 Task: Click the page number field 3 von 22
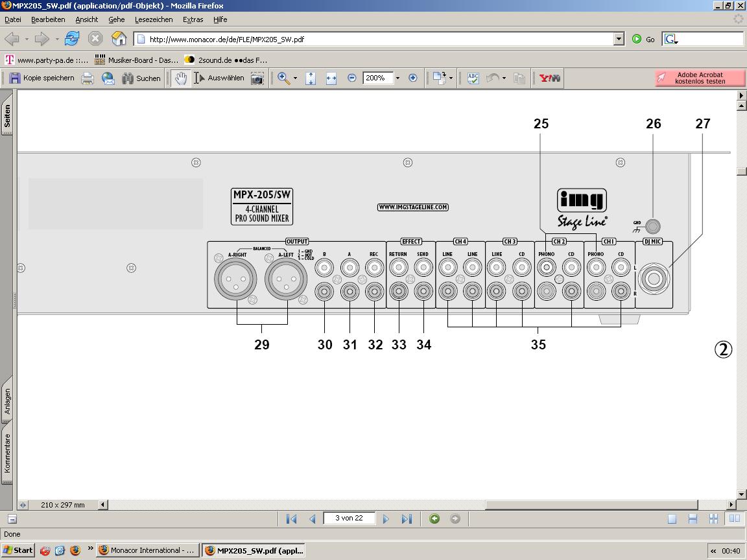[x=350, y=518]
